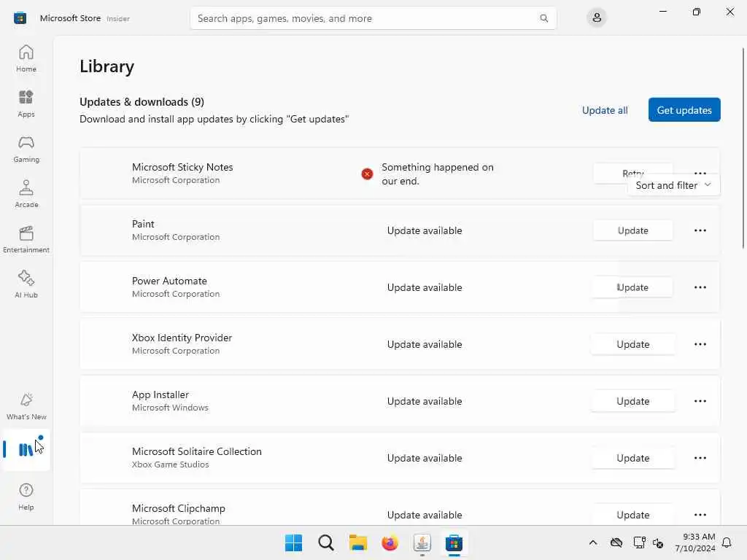Click the Microsoft Store logo icon
Viewport: 747px width, 560px height.
point(20,18)
